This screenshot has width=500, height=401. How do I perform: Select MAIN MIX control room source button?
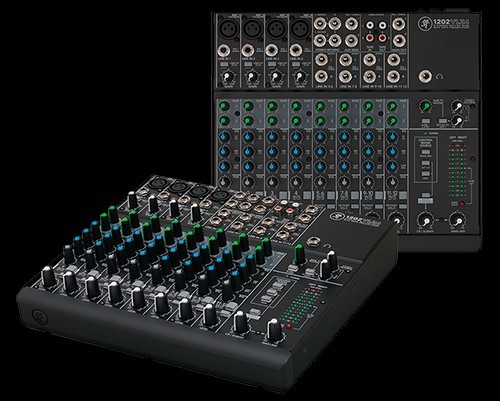coord(426,152)
